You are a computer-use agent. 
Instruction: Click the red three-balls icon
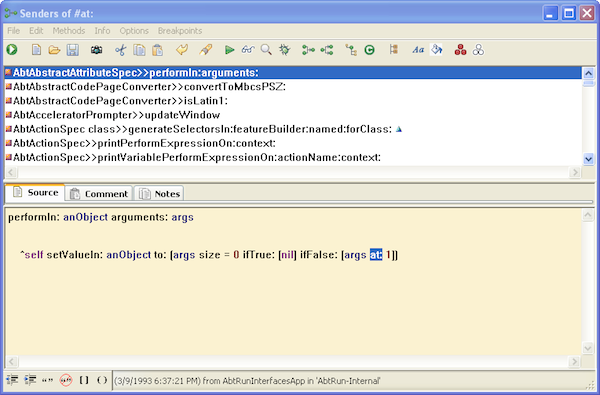(460, 50)
